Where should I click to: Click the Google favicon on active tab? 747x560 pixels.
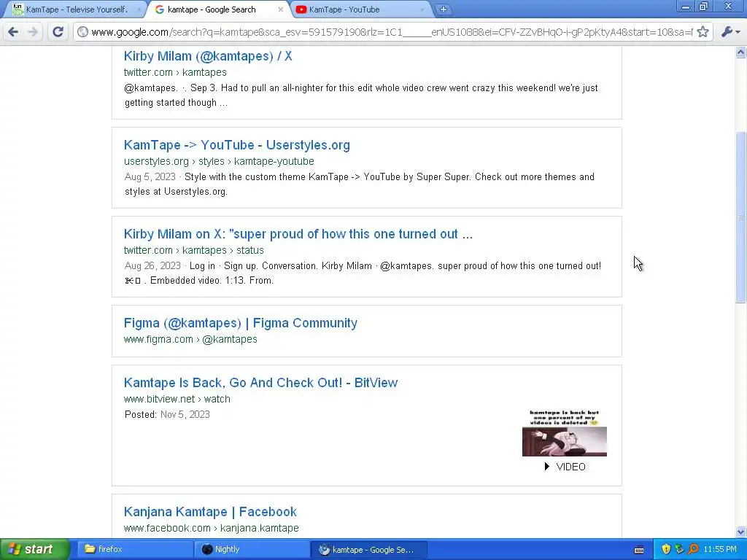(x=160, y=9)
